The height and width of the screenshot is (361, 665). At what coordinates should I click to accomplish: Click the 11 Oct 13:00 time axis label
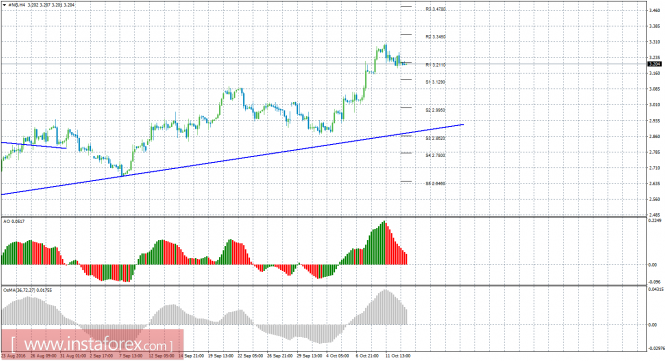pos(398,355)
